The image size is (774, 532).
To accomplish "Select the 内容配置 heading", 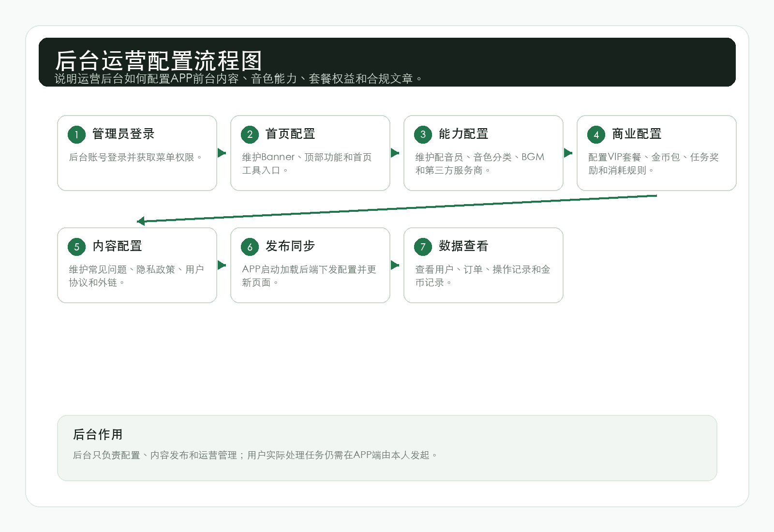I will click(117, 246).
